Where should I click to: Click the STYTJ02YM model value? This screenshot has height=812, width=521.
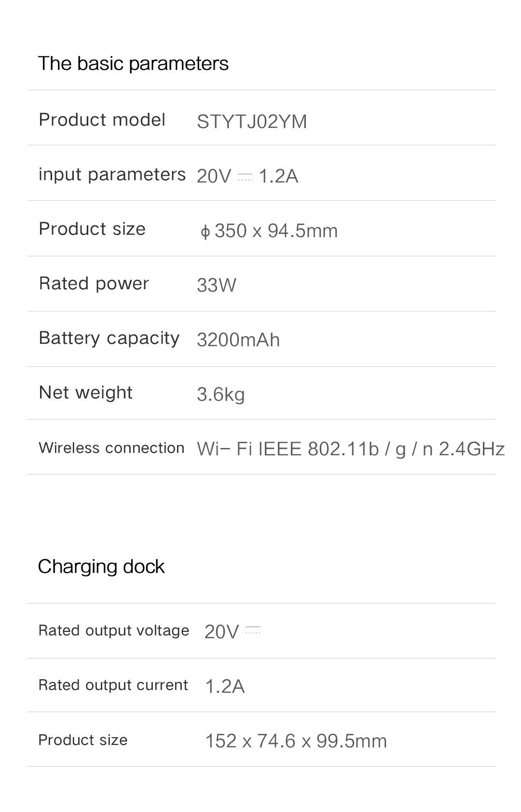[252, 122]
